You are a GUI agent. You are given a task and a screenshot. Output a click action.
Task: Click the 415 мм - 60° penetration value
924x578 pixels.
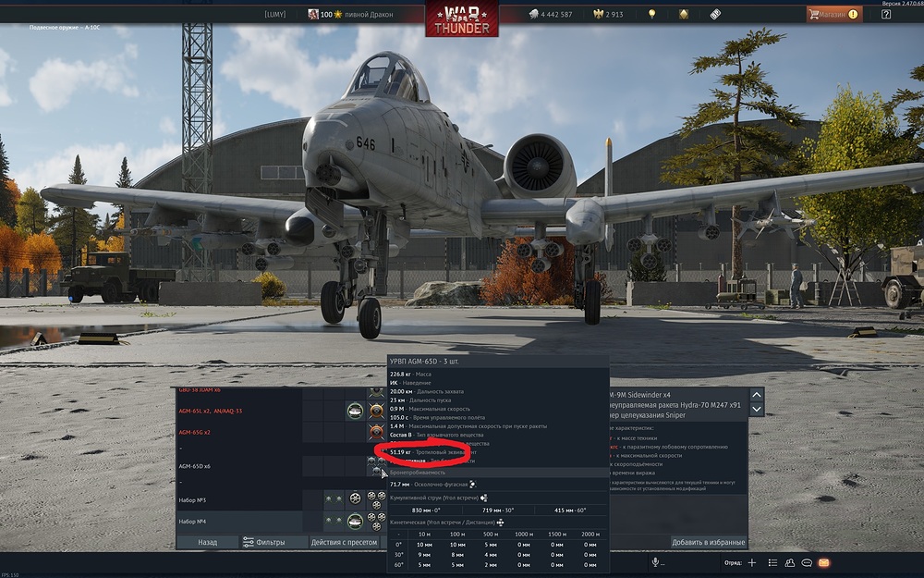point(570,510)
